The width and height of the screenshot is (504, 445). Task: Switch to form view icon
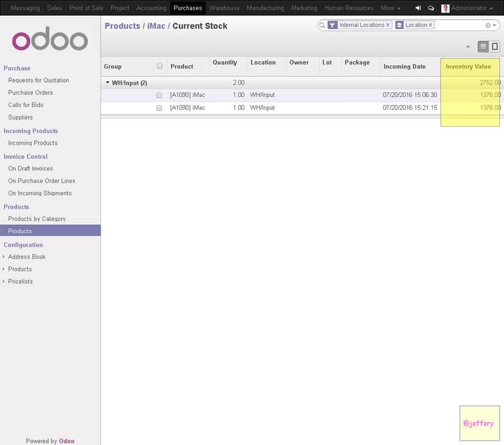coord(495,46)
